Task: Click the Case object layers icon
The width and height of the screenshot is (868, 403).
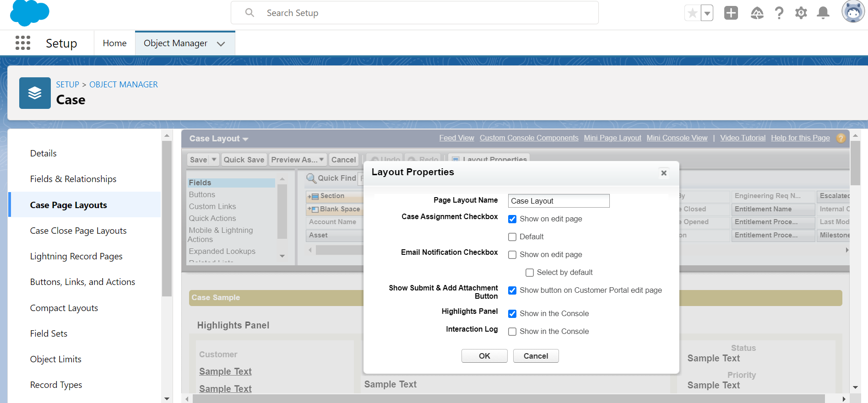Action: coord(35,93)
